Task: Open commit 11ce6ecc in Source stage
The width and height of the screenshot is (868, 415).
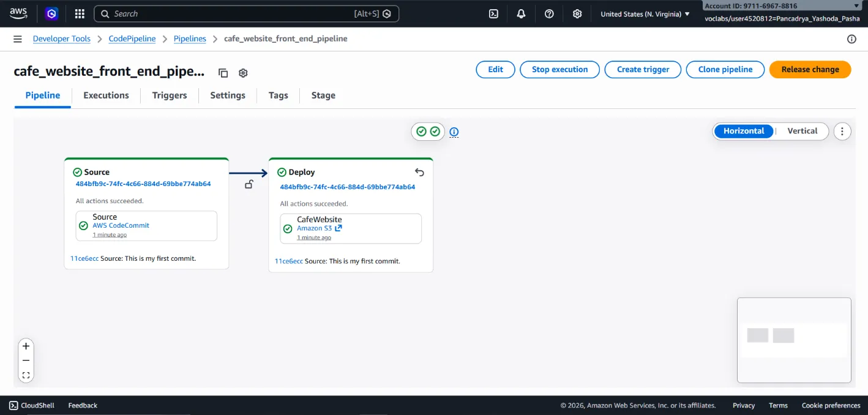Action: click(x=84, y=258)
